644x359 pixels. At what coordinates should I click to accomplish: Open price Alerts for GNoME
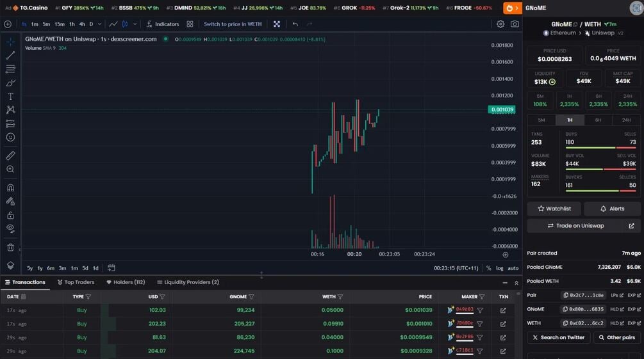pyautogui.click(x=612, y=209)
